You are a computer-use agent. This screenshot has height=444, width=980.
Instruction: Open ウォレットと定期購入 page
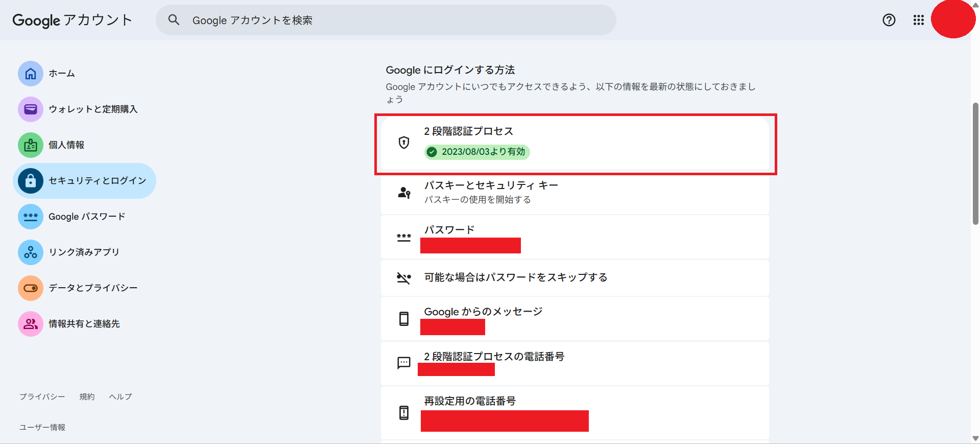click(84, 109)
